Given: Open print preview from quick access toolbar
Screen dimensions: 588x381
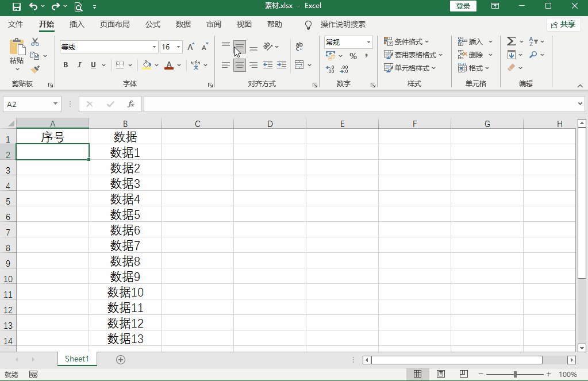Looking at the screenshot, I should 78,6.
